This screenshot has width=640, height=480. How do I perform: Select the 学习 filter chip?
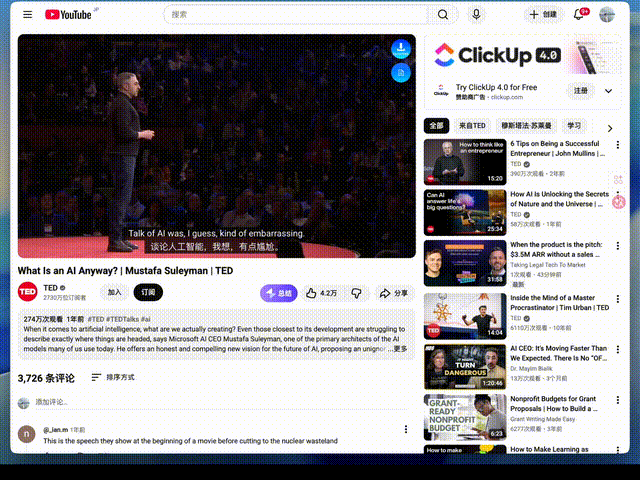(x=574, y=126)
